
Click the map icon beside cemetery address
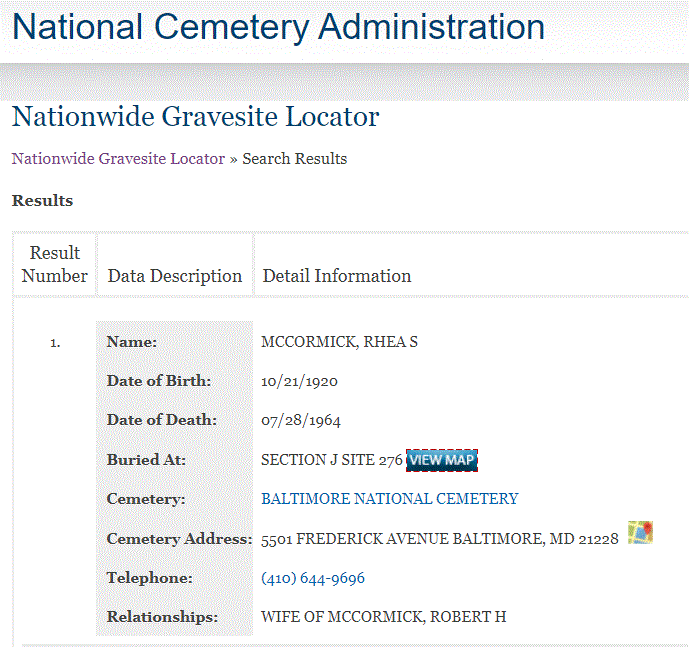[x=640, y=532]
